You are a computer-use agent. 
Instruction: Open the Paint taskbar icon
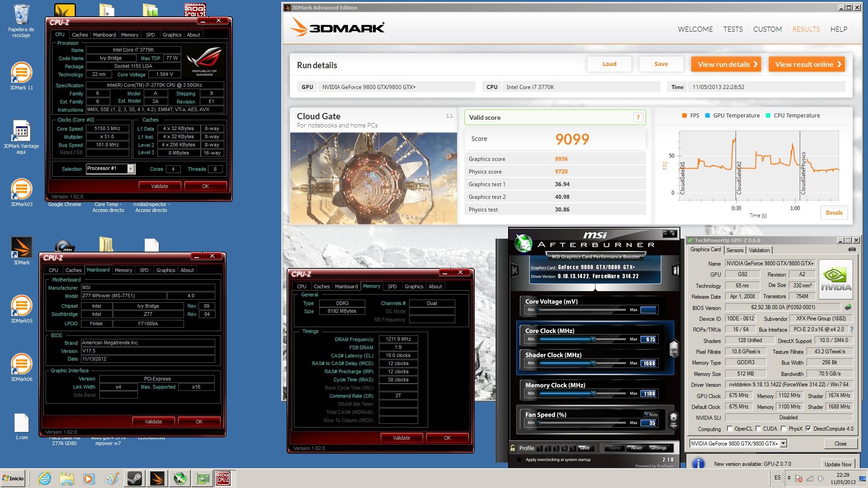111,478
